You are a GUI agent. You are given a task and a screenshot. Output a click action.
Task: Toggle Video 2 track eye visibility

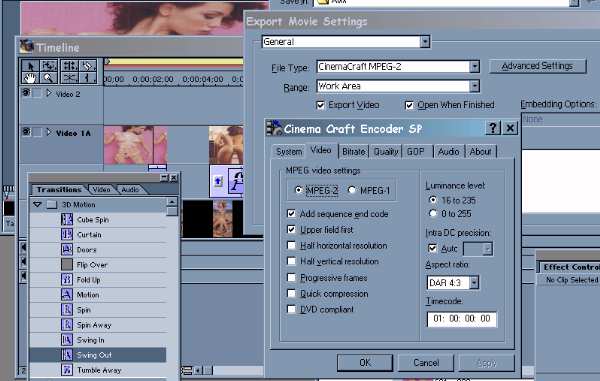pyautogui.click(x=26, y=93)
